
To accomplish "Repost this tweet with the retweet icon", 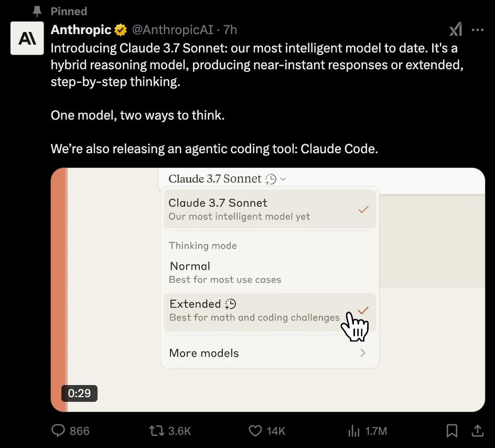I will point(156,431).
